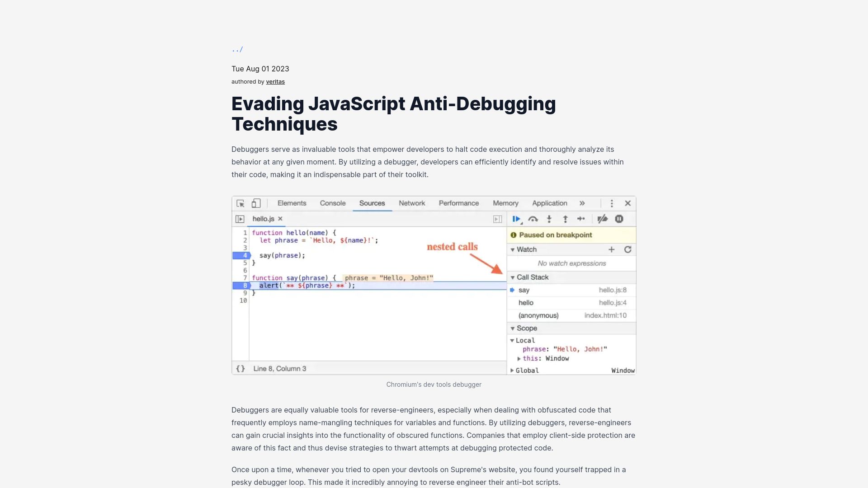868x488 pixels.
Task: Resume script execution
Action: pos(517,219)
